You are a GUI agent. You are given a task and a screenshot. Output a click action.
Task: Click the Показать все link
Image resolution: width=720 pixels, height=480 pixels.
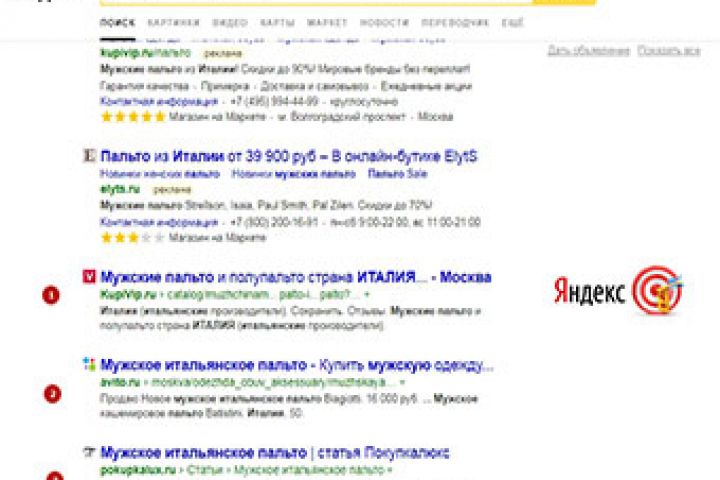pos(669,51)
